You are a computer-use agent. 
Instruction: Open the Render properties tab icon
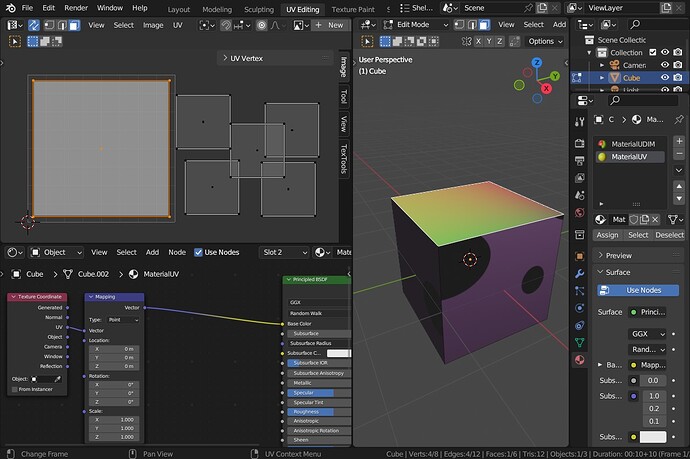point(580,143)
